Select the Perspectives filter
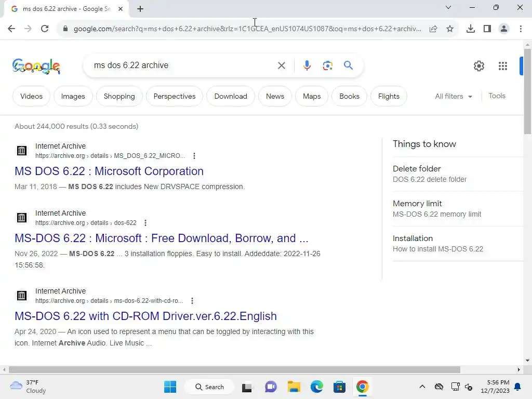Screen dimensions: 532x399 (175, 96)
